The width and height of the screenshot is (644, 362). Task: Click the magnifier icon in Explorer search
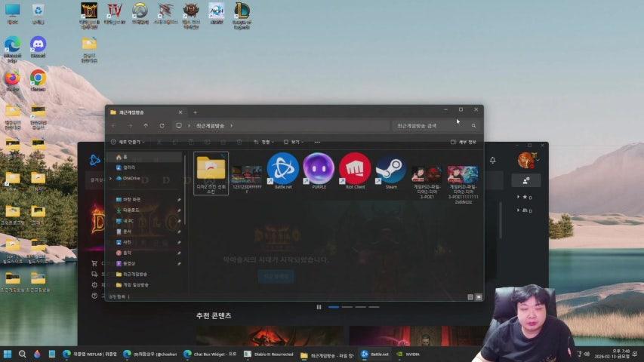click(x=473, y=126)
